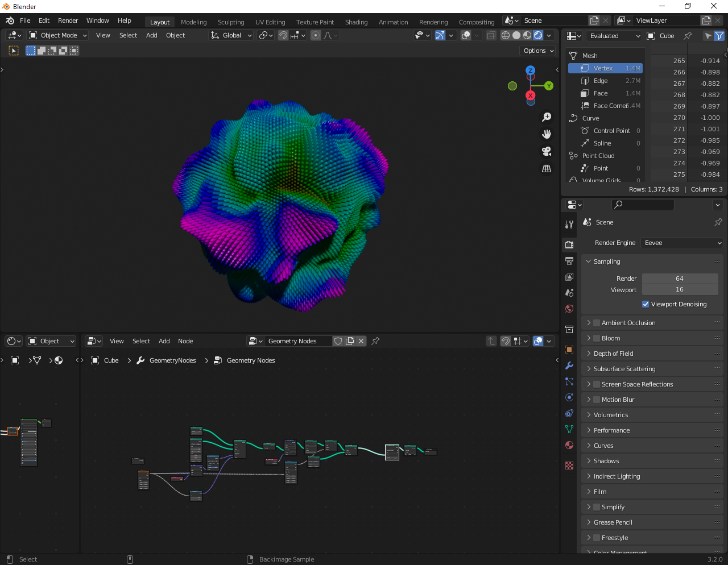Screen dimensions: 728x565
Task: Pin the Geometry Nodes tree
Action: point(375,341)
